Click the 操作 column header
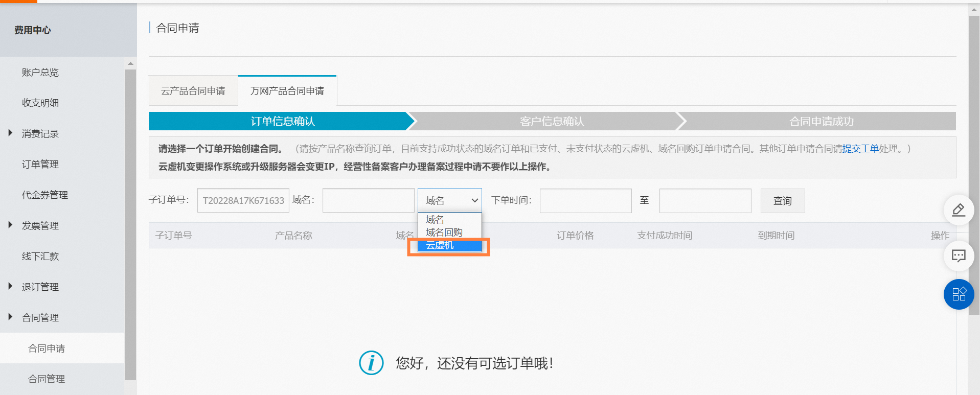This screenshot has height=395, width=980. [x=940, y=236]
